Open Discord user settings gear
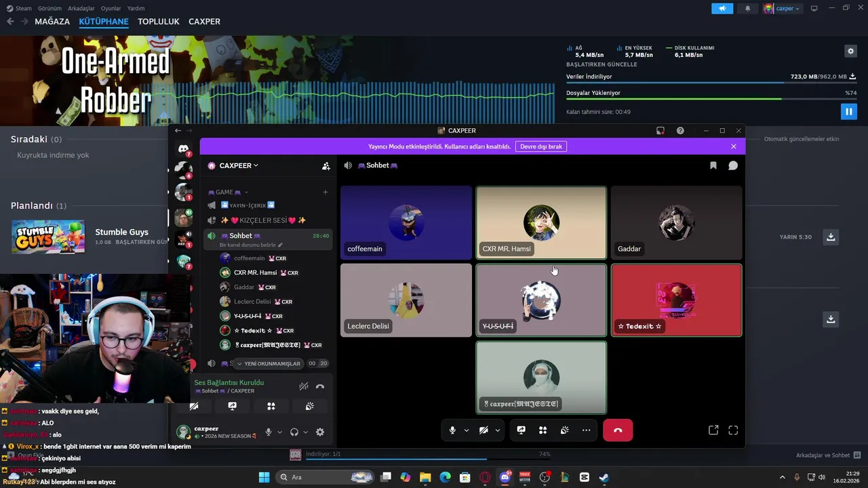 coord(320,432)
